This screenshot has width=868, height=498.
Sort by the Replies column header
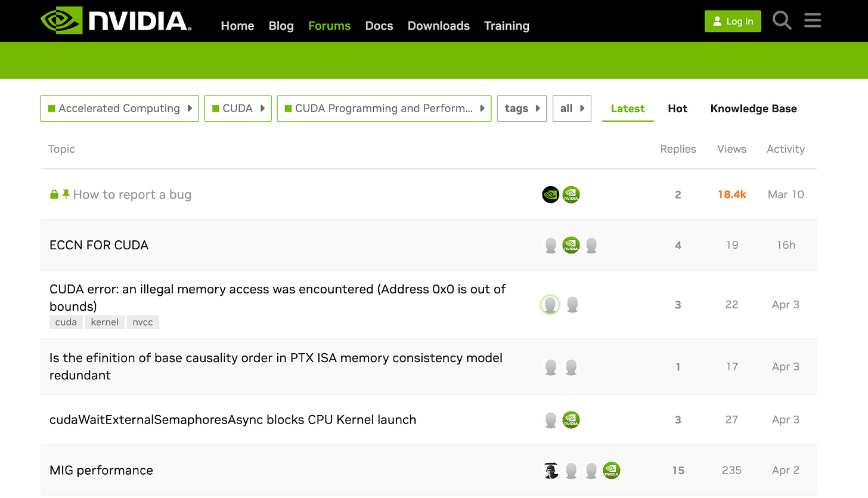click(678, 149)
